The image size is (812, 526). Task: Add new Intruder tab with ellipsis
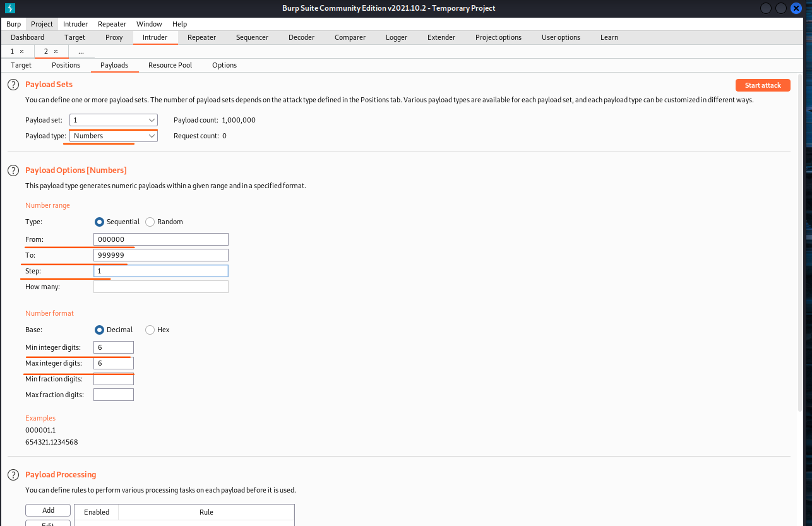(81, 51)
